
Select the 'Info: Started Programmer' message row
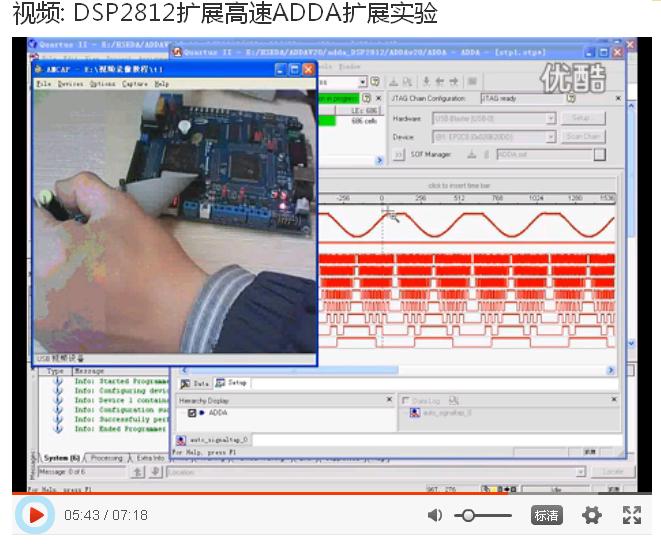tap(120, 382)
